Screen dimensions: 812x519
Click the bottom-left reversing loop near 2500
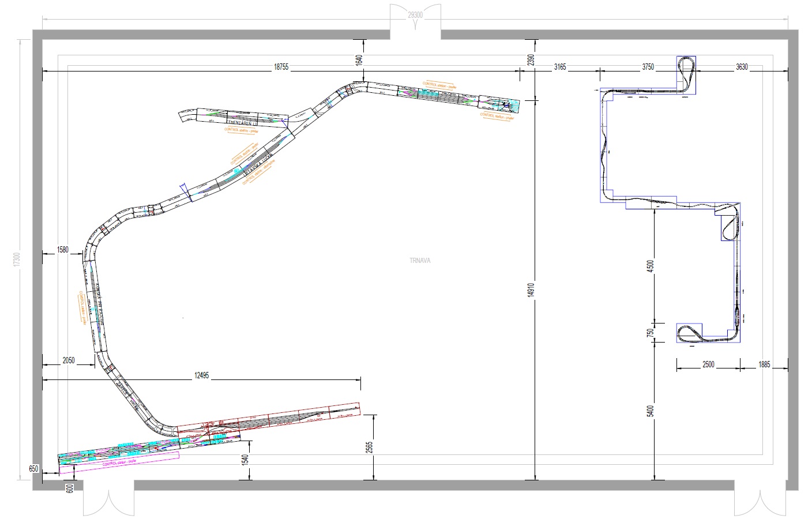pyautogui.click(x=689, y=333)
